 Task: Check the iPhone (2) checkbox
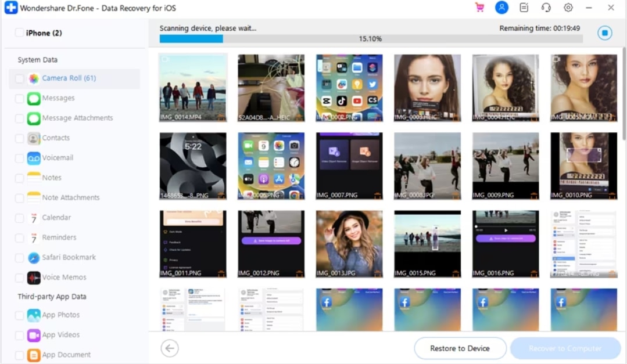point(19,33)
